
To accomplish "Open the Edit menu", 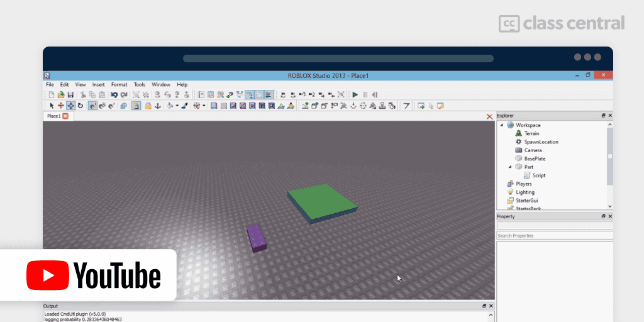I will (65, 85).
